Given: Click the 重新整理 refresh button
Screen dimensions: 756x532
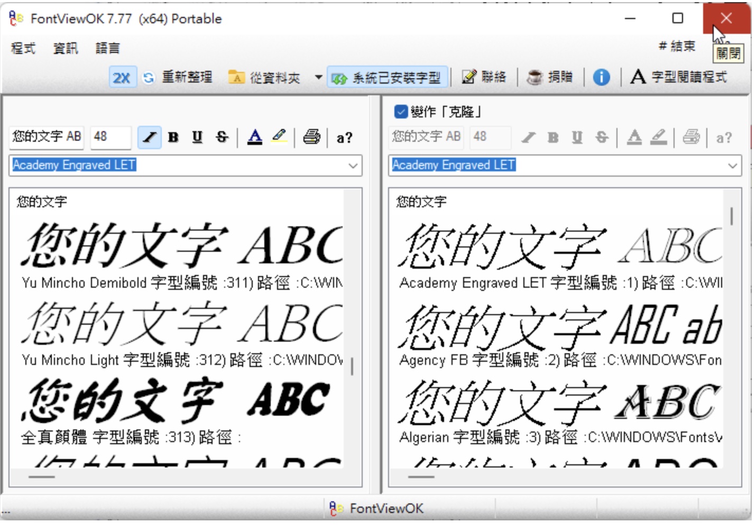Looking at the screenshot, I should click(178, 78).
